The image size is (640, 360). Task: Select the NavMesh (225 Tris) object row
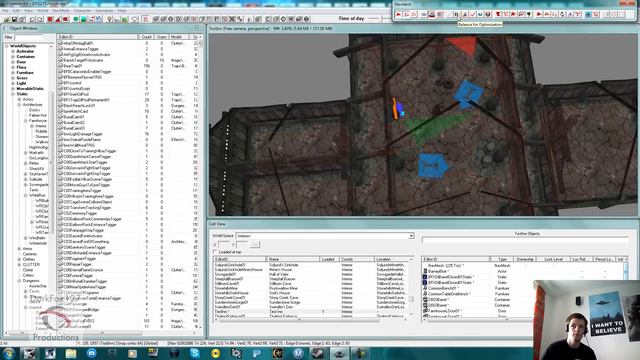pyautogui.click(x=522, y=265)
